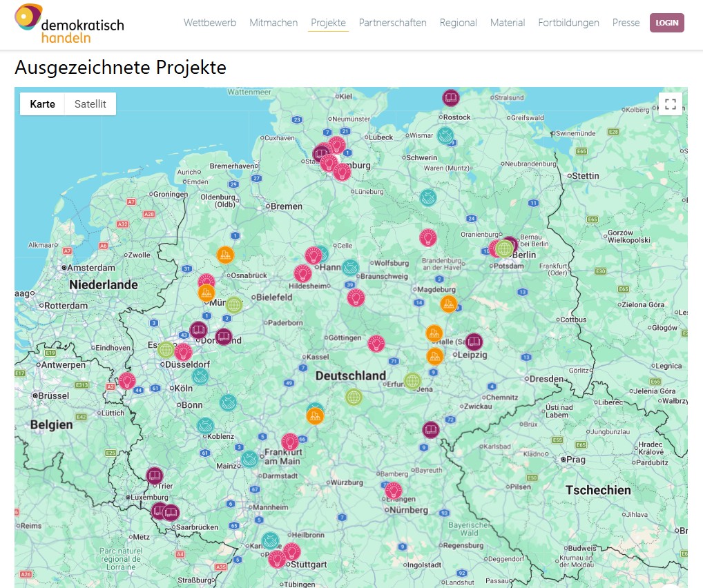The height and width of the screenshot is (588, 703).
Task: Open the Wettbewerb menu item
Action: 210,23
